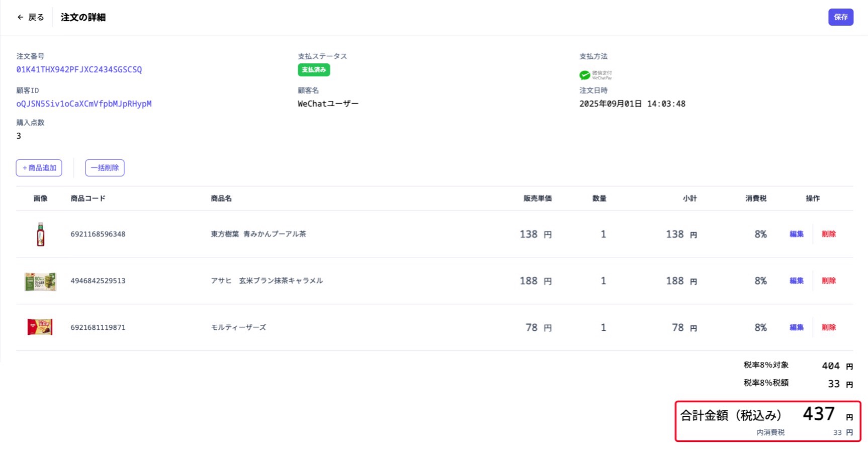The height and width of the screenshot is (453, 868).
Task: Click the 東方樹葉 tea bottle thumbnail
Action: (x=40, y=234)
